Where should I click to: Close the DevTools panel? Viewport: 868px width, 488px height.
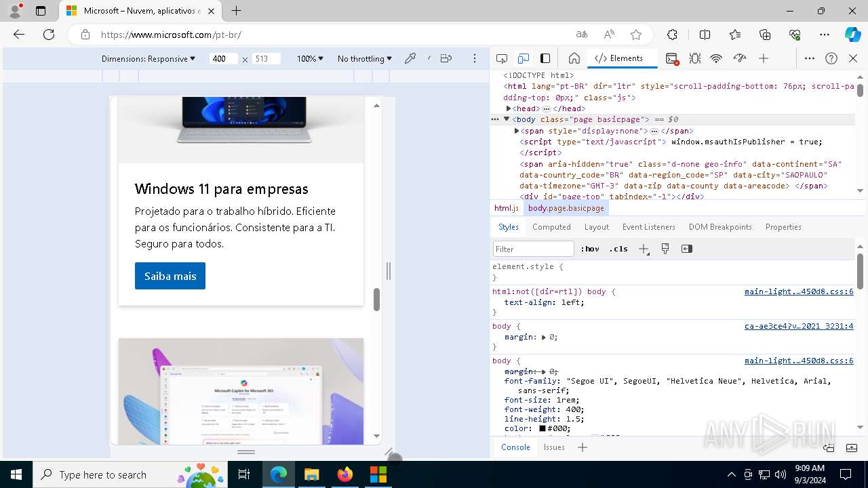[853, 58]
